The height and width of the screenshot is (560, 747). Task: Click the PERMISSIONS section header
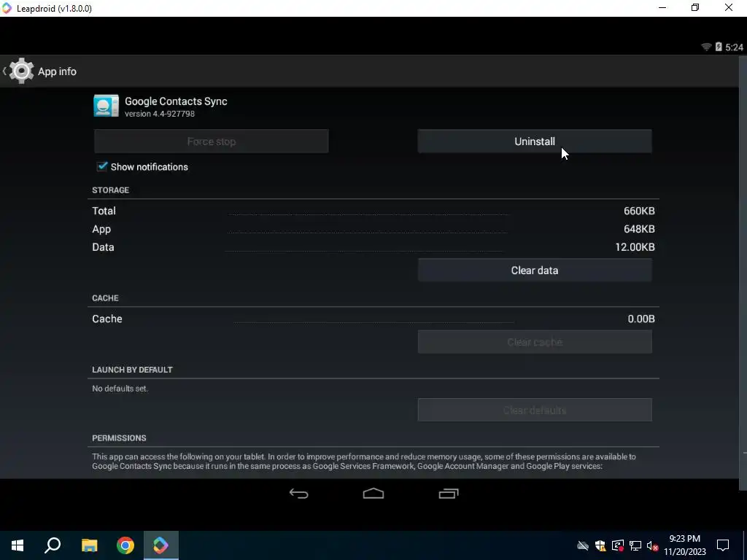point(119,438)
